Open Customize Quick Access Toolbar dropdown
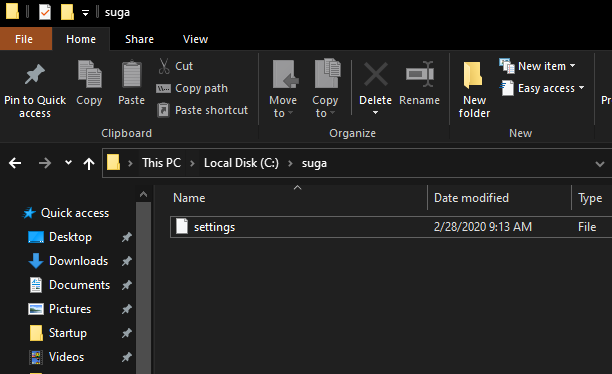 coord(85,13)
